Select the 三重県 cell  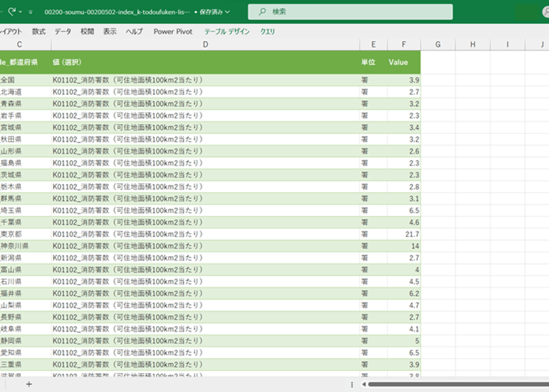(26, 365)
